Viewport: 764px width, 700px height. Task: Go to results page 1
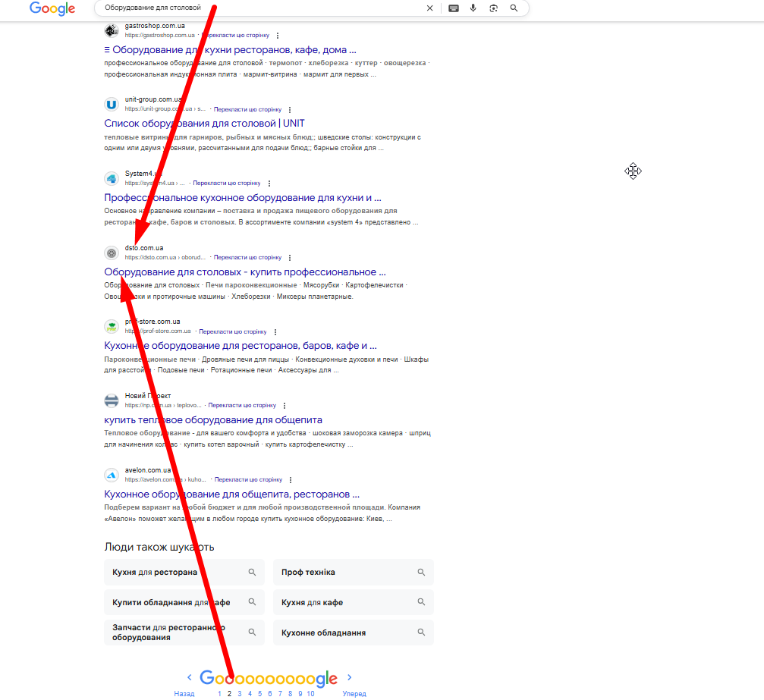pos(220,694)
